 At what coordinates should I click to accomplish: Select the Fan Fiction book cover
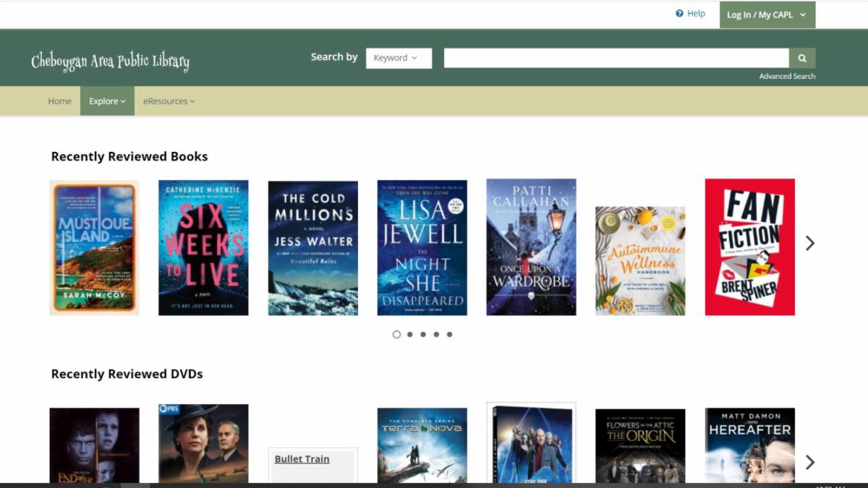coord(749,247)
